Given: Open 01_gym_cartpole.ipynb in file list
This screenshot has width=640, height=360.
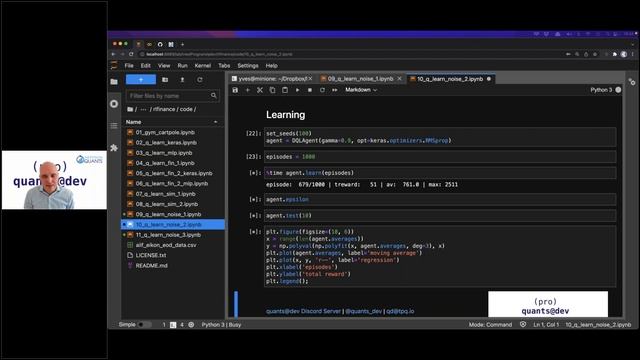Looking at the screenshot, I should pyautogui.click(x=165, y=133).
